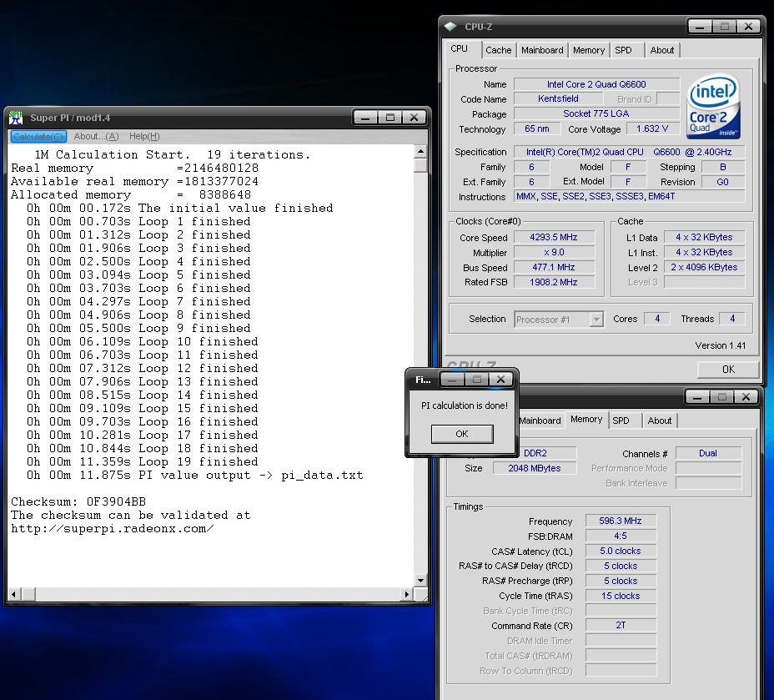
Task: Close the Super PI window
Action: 415,118
